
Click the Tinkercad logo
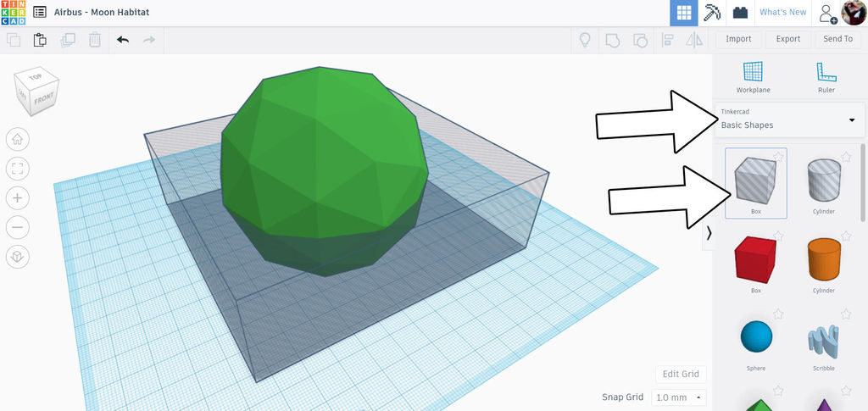tap(13, 12)
